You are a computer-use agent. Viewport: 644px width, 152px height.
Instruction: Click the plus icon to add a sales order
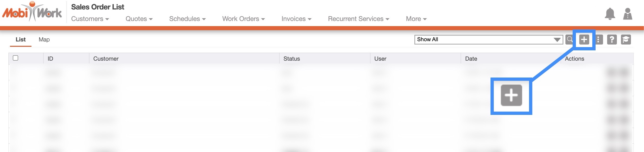584,40
